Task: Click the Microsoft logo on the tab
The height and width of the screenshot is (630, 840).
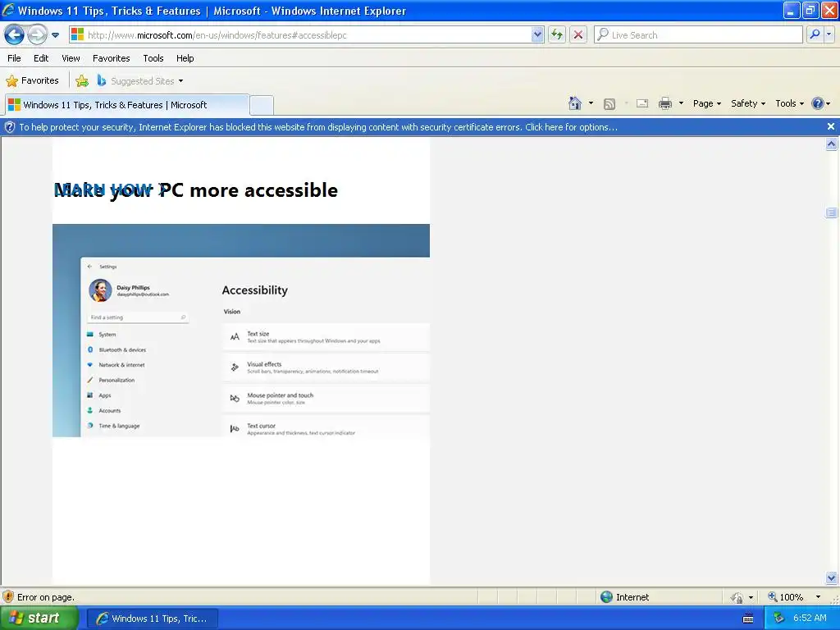Action: click(x=15, y=105)
